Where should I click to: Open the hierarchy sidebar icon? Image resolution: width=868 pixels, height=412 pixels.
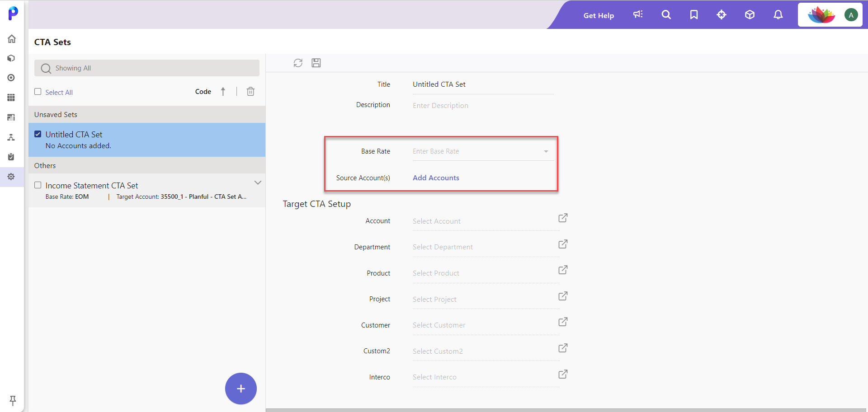click(x=11, y=137)
